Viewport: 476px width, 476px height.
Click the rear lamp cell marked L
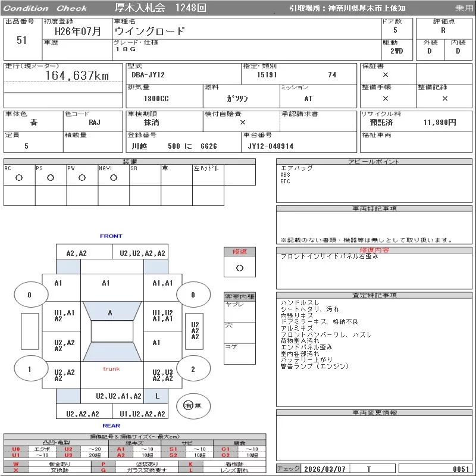[157, 396]
